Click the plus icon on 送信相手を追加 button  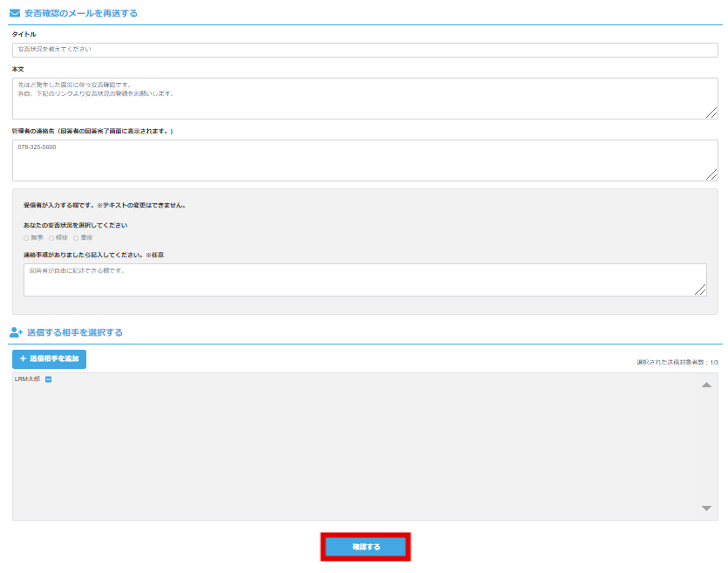pos(23,358)
